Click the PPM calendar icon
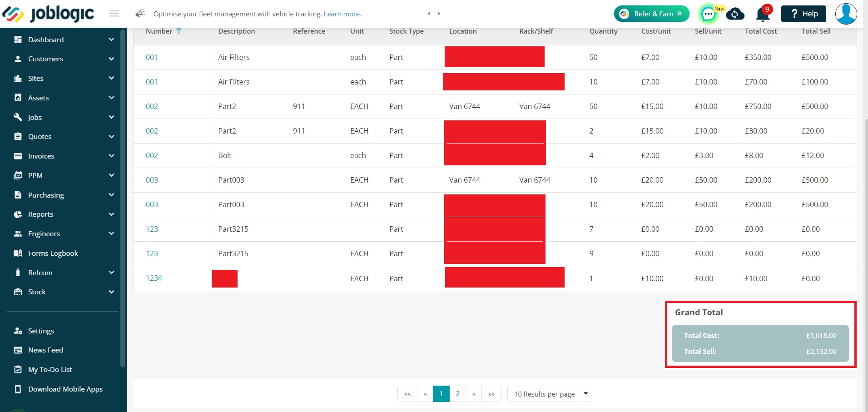This screenshot has width=868, height=412. click(18, 175)
